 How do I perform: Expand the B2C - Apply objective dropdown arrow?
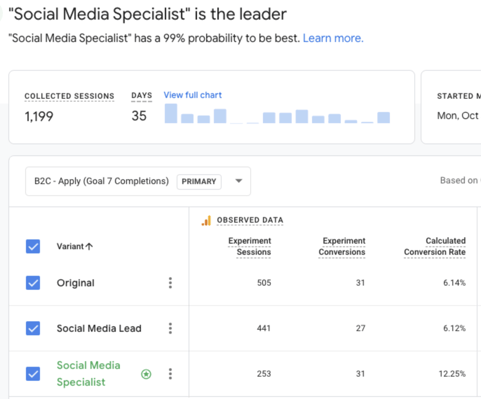(239, 181)
